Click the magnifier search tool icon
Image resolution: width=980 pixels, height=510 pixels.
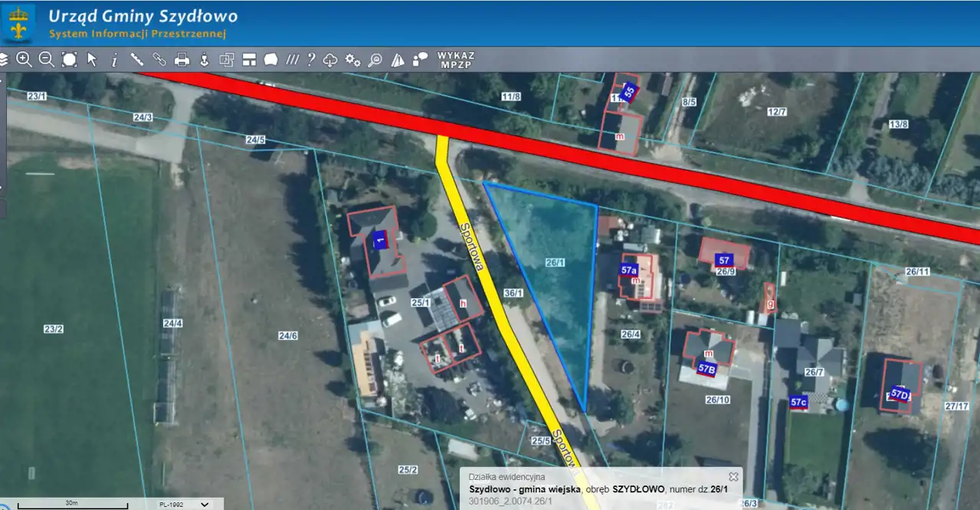pyautogui.click(x=375, y=60)
